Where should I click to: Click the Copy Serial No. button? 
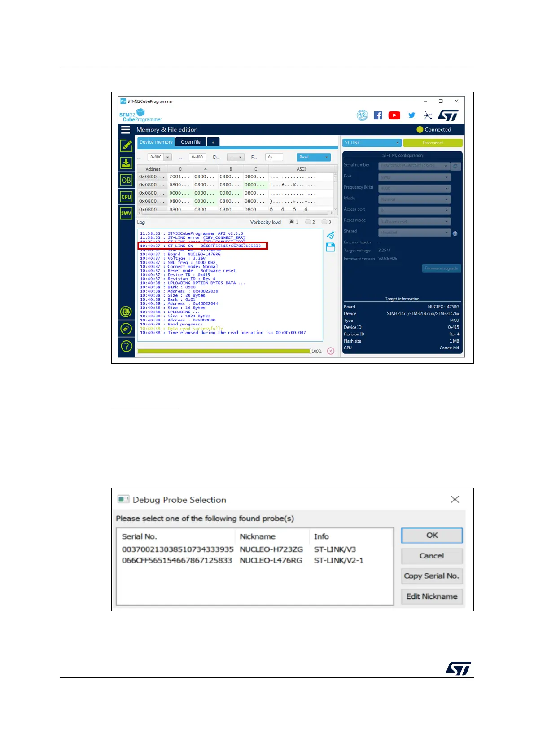(432, 576)
